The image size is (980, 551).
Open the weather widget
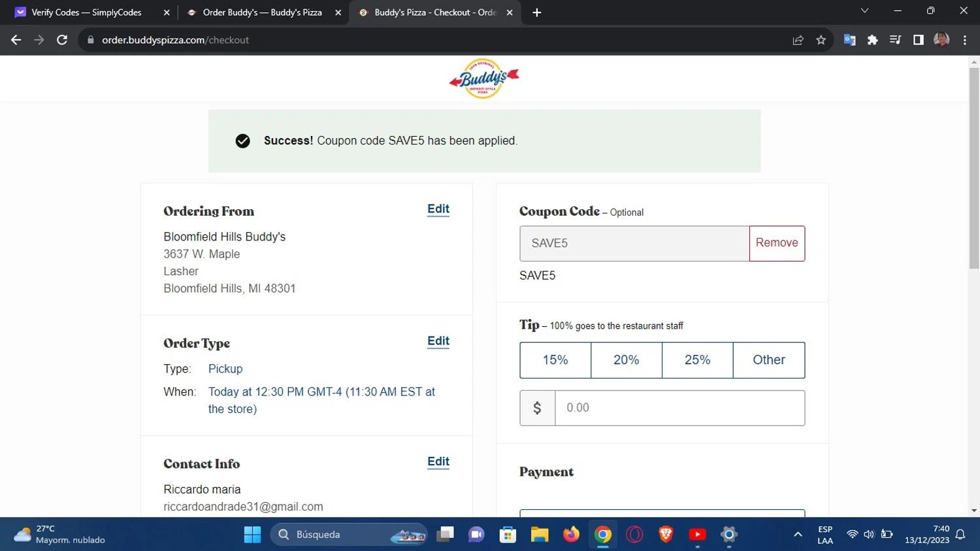coord(60,535)
